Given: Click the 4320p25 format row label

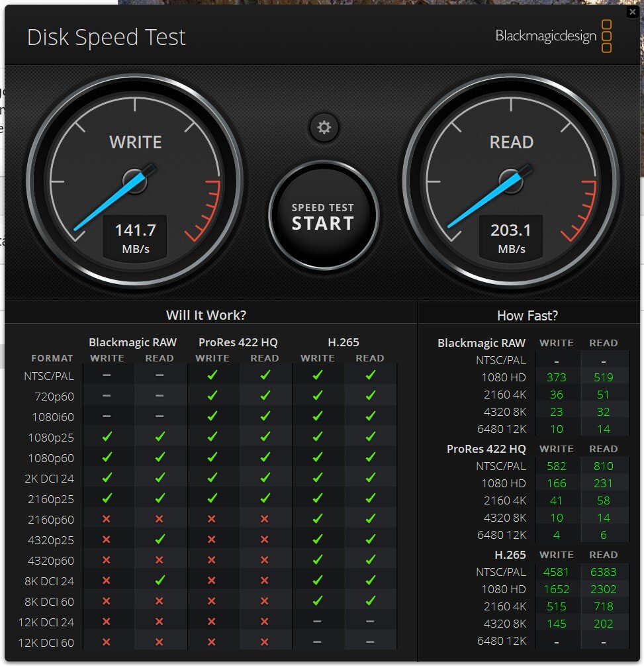Looking at the screenshot, I should [x=50, y=540].
